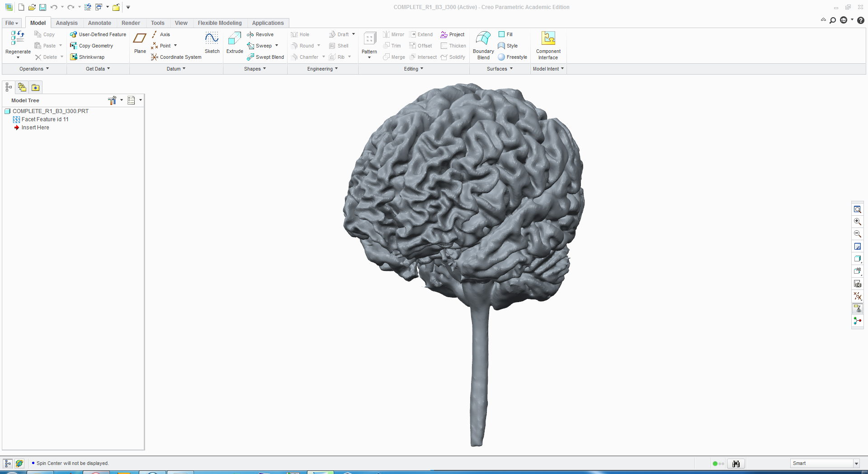Select Facet Feature id 11 in Model Tree
Screen dimensions: 868x474
[x=45, y=119]
